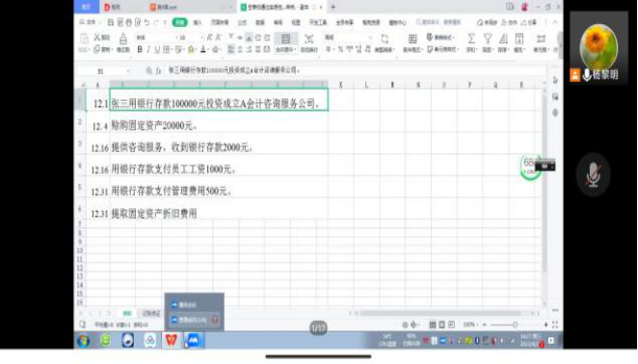Open the filter funnel tool
Viewport: 638px width, 364px height.
click(488, 39)
